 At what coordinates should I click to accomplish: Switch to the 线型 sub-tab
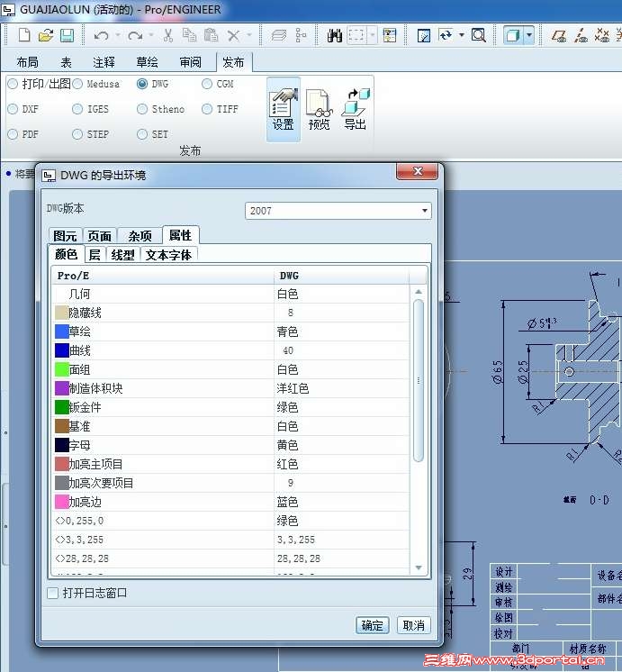(123, 255)
